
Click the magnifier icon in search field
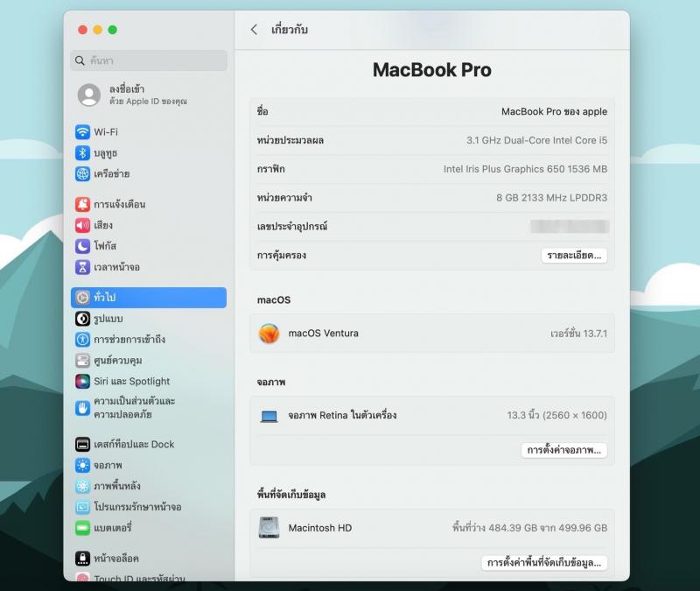[x=80, y=60]
